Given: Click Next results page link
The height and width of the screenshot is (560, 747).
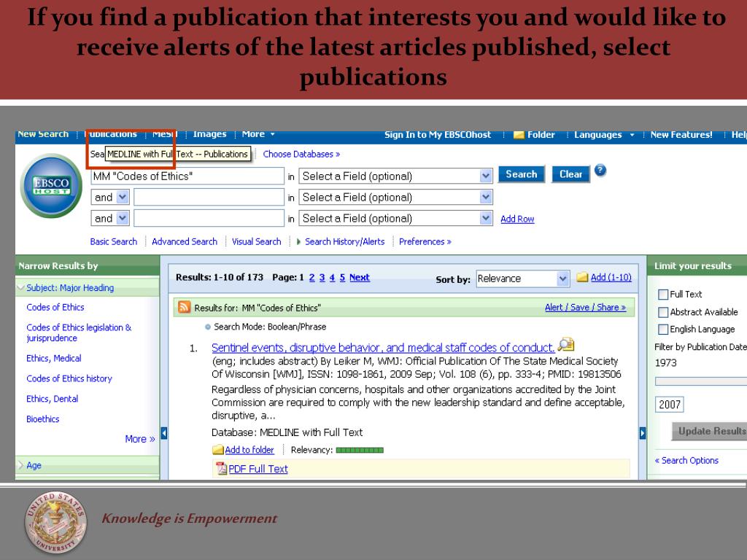Looking at the screenshot, I should (x=359, y=277).
